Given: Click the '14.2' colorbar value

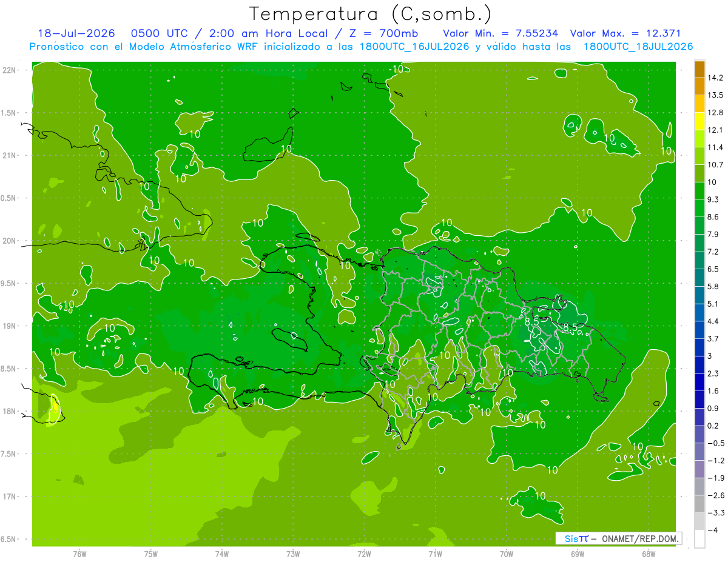Looking at the screenshot, I should click(x=716, y=78).
